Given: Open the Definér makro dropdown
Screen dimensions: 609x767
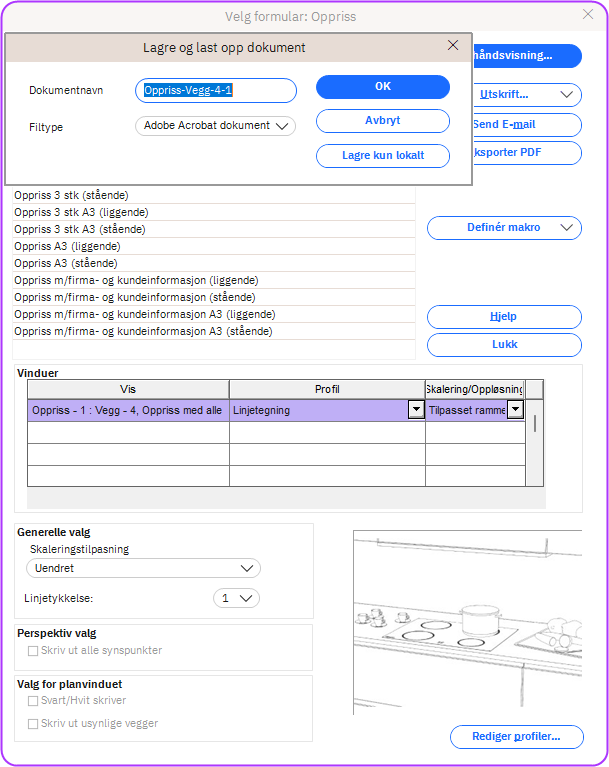Looking at the screenshot, I should pos(567,228).
